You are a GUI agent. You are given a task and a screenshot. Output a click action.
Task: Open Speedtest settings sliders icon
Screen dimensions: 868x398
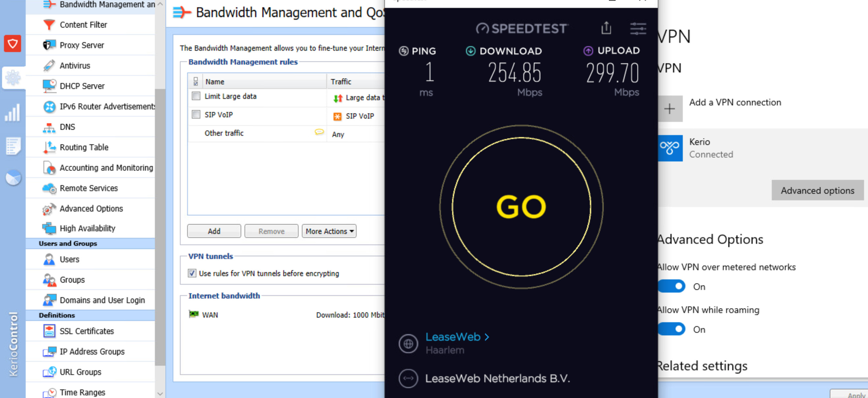(x=638, y=29)
